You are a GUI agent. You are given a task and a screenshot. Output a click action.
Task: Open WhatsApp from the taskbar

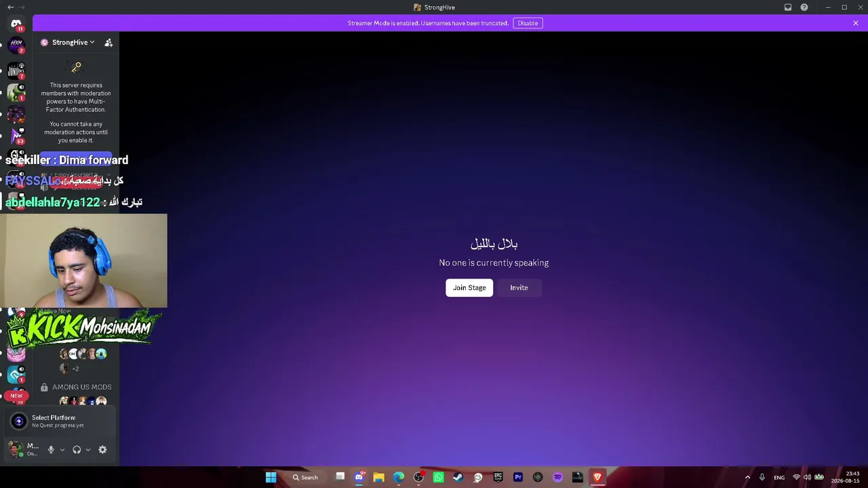pos(439,477)
